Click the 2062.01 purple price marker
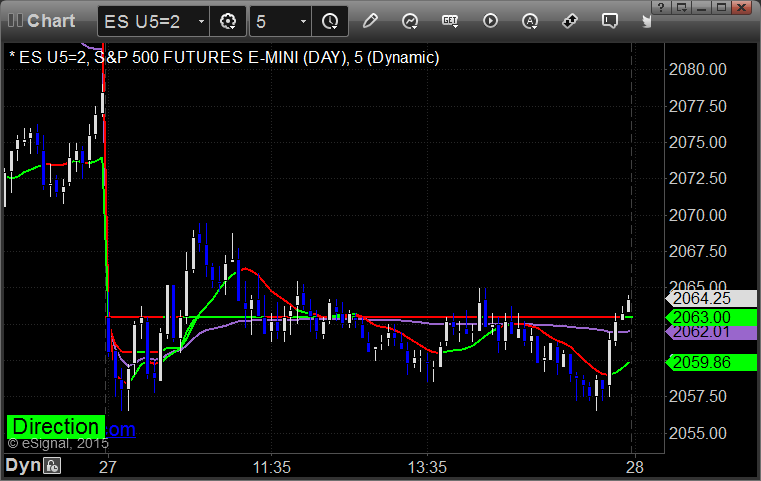761x481 pixels. 711,332
